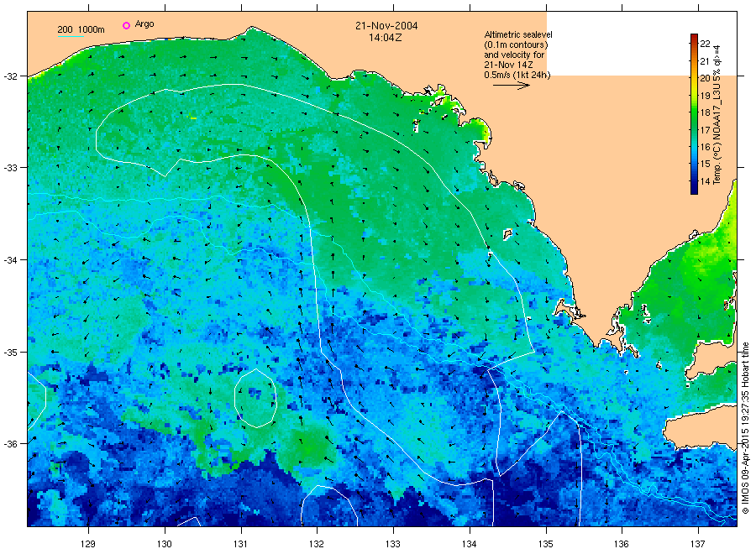
Task: Click the 14 degree mark on color bar
Action: pyautogui.click(x=705, y=181)
